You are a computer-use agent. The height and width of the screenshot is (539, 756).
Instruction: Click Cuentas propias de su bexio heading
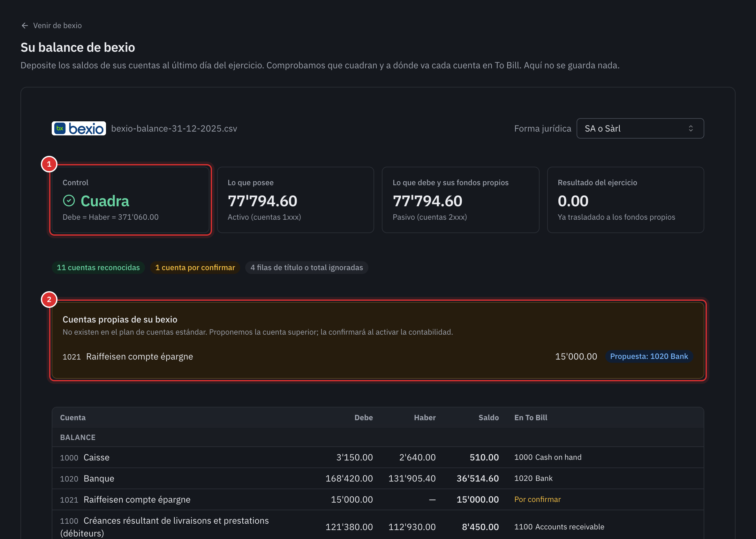point(120,319)
